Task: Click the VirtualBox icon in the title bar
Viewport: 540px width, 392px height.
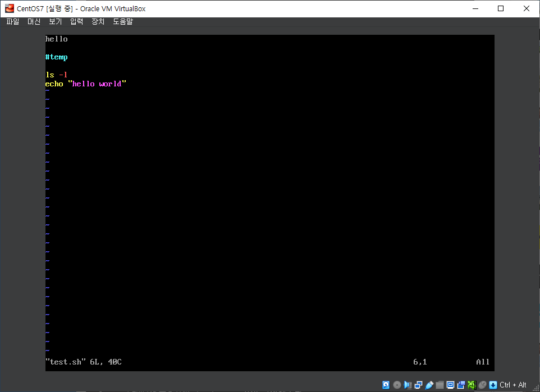Action: [8, 8]
